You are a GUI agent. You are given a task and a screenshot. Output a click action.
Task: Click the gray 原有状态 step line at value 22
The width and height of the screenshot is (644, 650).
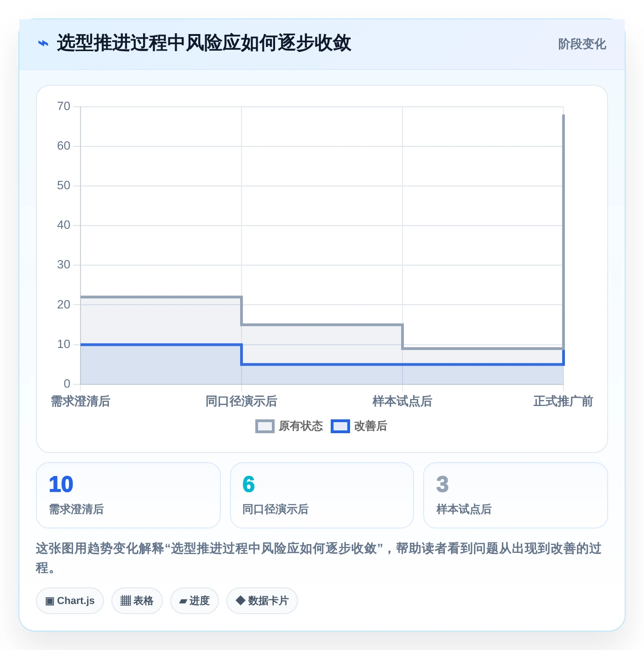pos(161,297)
